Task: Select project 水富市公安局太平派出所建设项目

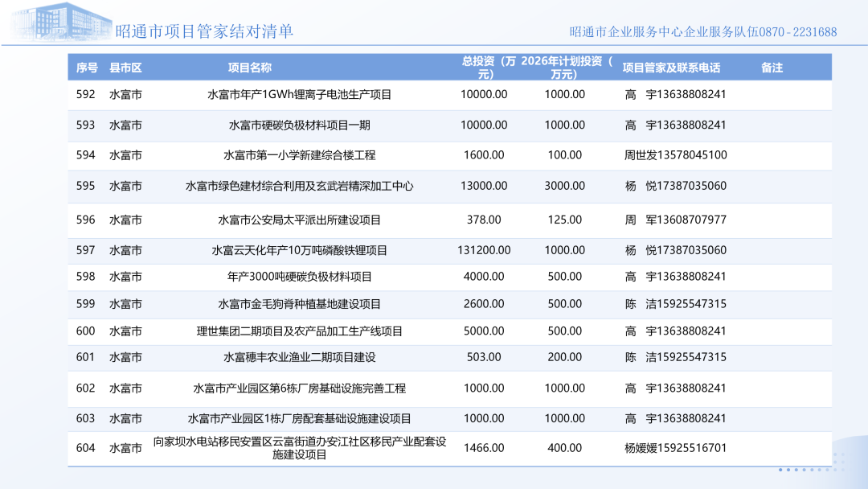Action: pyautogui.click(x=300, y=220)
